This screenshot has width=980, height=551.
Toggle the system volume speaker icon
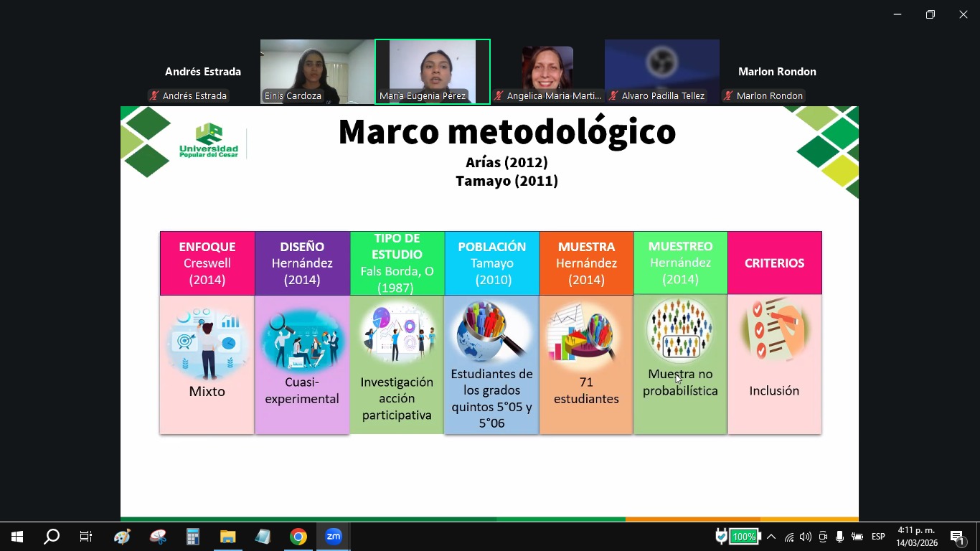[x=805, y=537]
